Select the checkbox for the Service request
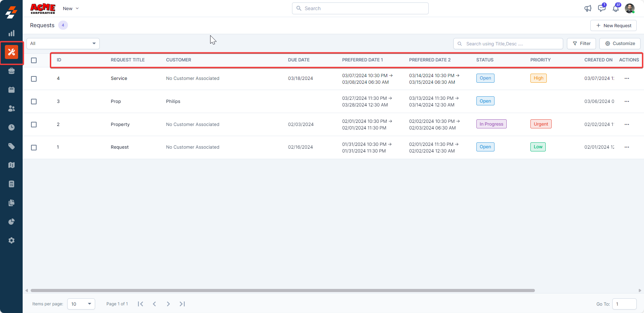Image resolution: width=644 pixels, height=313 pixels. pyautogui.click(x=34, y=79)
